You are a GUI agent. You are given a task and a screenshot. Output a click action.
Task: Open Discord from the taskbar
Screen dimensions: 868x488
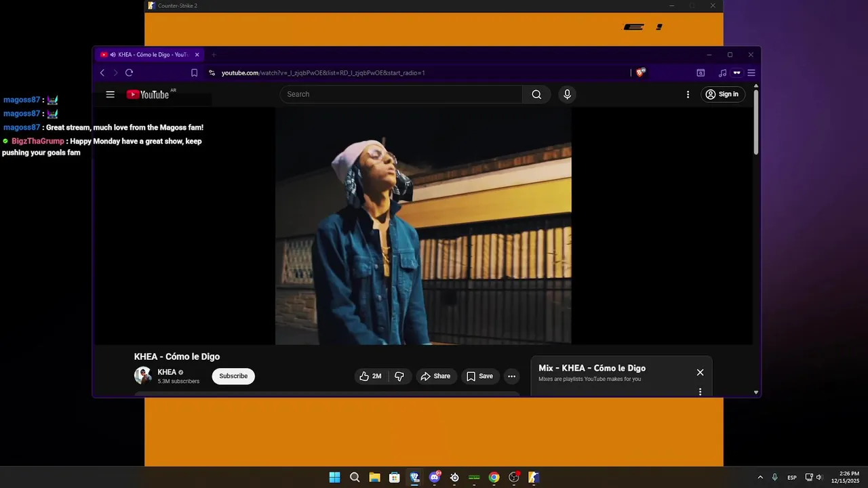coord(435,477)
